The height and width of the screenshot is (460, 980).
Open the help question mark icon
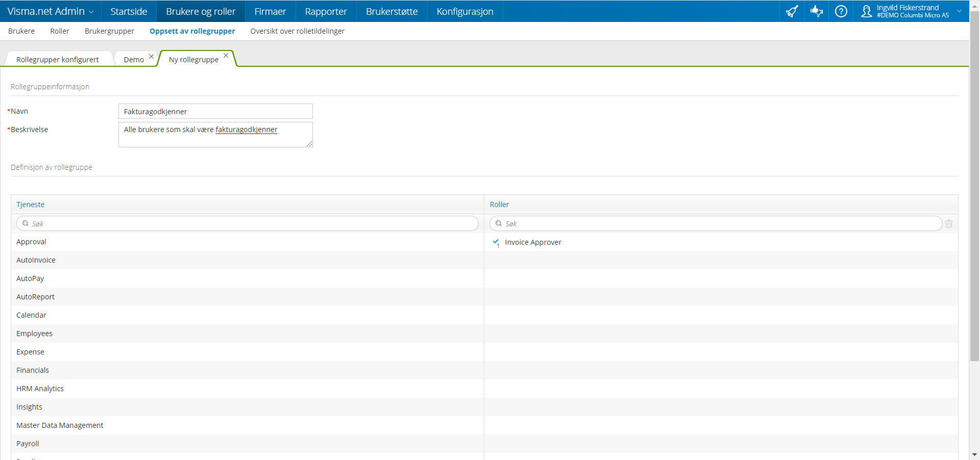[x=841, y=11]
